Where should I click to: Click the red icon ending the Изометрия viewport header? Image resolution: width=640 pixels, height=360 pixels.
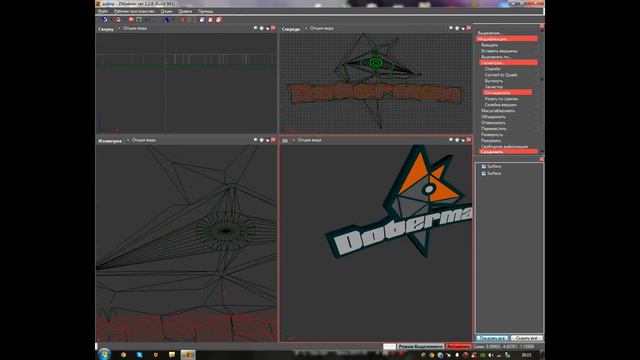click(x=273, y=140)
